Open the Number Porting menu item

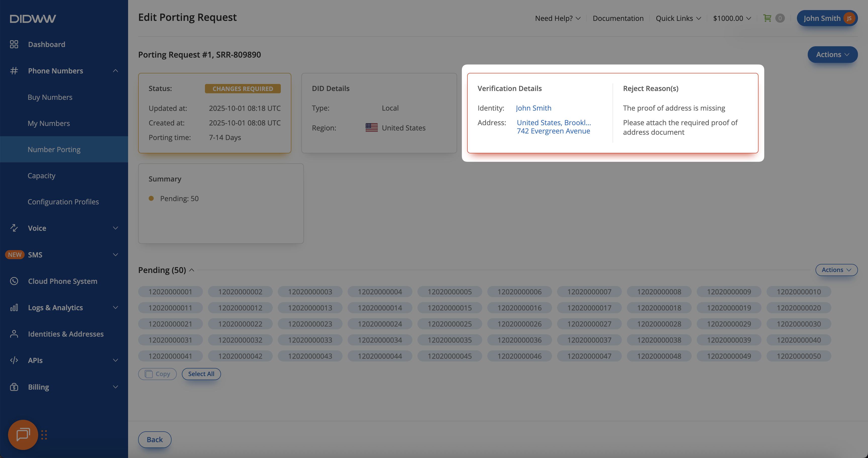[x=54, y=149]
